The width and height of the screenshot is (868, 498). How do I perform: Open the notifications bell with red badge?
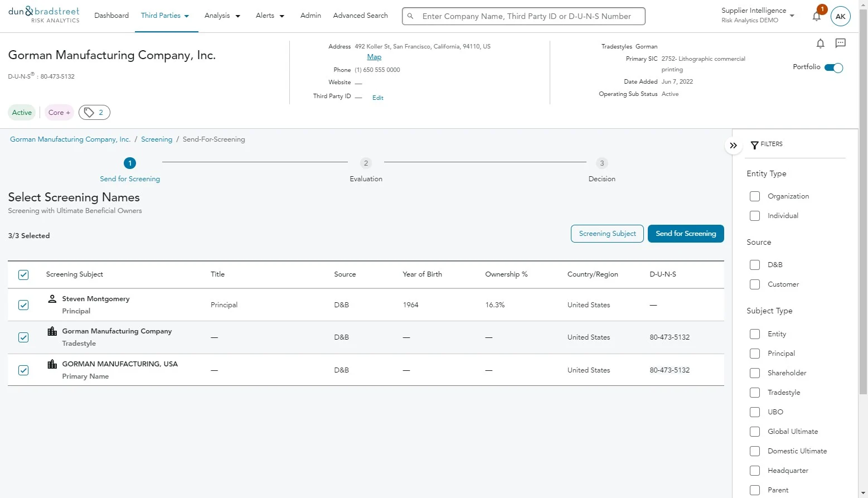pyautogui.click(x=817, y=16)
